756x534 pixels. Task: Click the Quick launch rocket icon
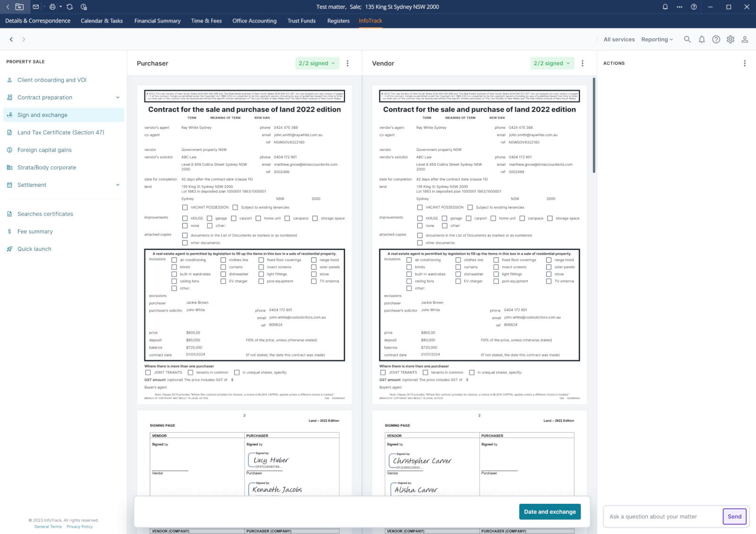coord(9,249)
